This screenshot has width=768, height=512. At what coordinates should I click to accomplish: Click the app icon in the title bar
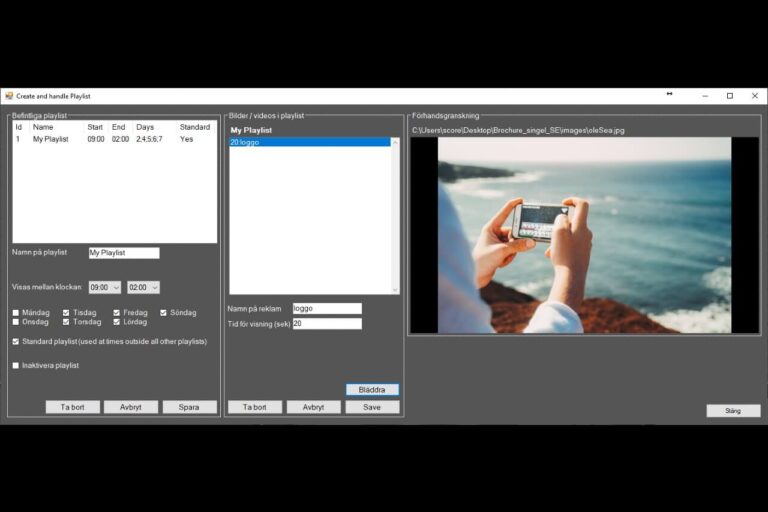(9, 96)
